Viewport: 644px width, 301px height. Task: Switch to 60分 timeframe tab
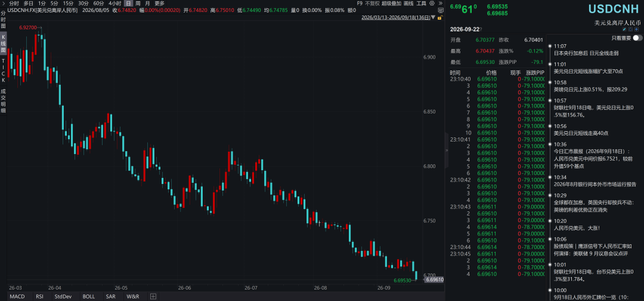click(98, 4)
